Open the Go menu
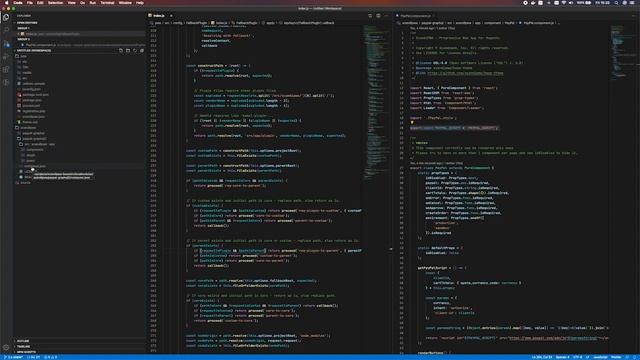 pyautogui.click(x=82, y=3)
